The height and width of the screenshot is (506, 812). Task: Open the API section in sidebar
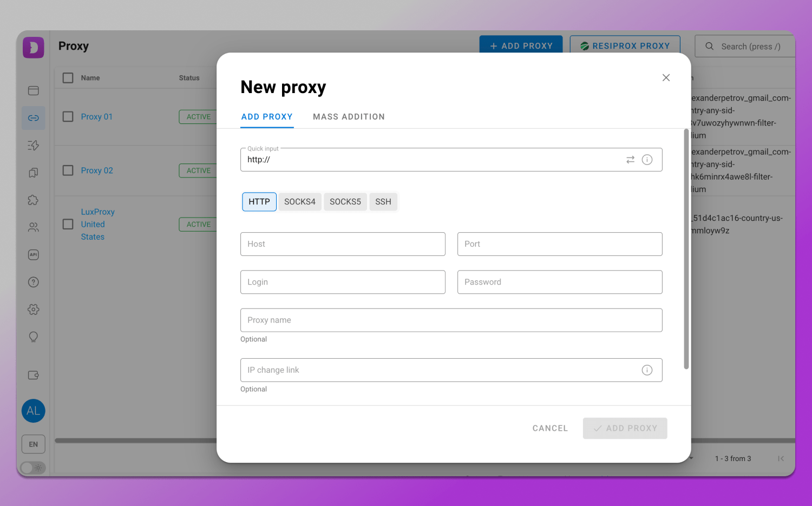[34, 255]
